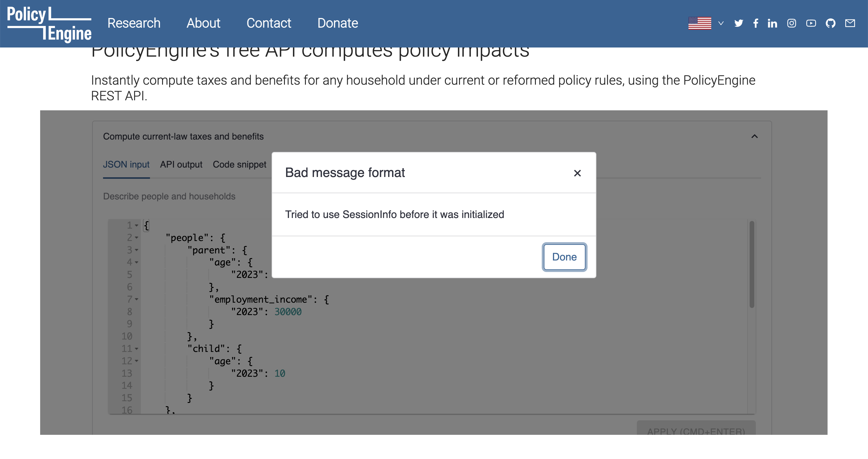This screenshot has height=459, width=868.
Task: Open PolicyEngine's GitHub repository
Action: point(831,23)
